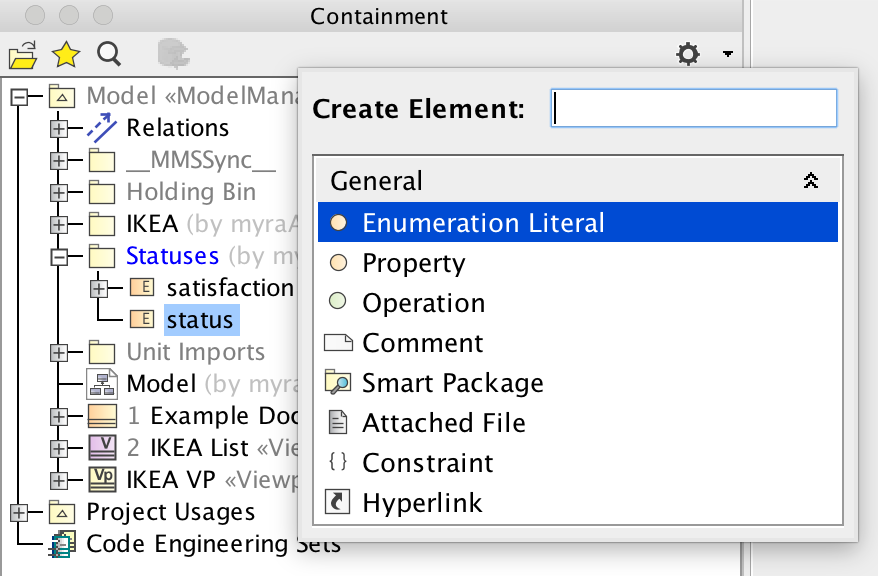Select the highlighted status item

click(x=200, y=320)
